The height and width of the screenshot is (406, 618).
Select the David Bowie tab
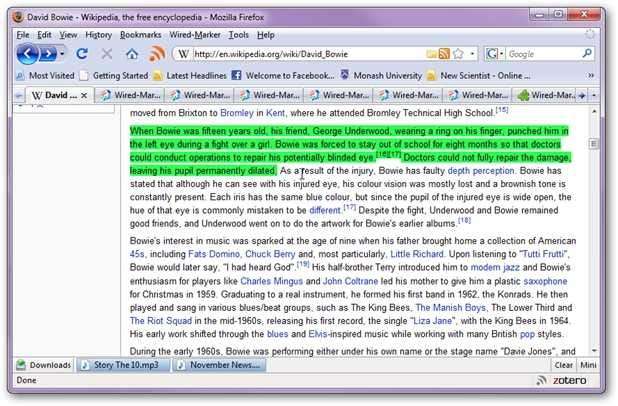tap(56, 96)
